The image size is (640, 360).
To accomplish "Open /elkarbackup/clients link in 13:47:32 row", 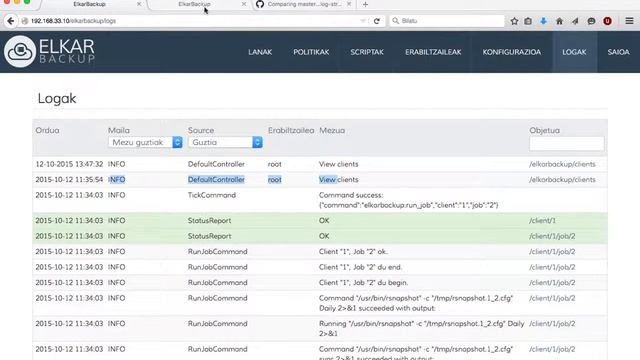I will pyautogui.click(x=562, y=164).
